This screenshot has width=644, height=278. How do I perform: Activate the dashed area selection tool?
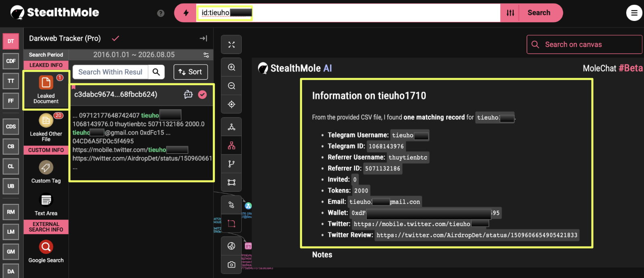tap(231, 224)
